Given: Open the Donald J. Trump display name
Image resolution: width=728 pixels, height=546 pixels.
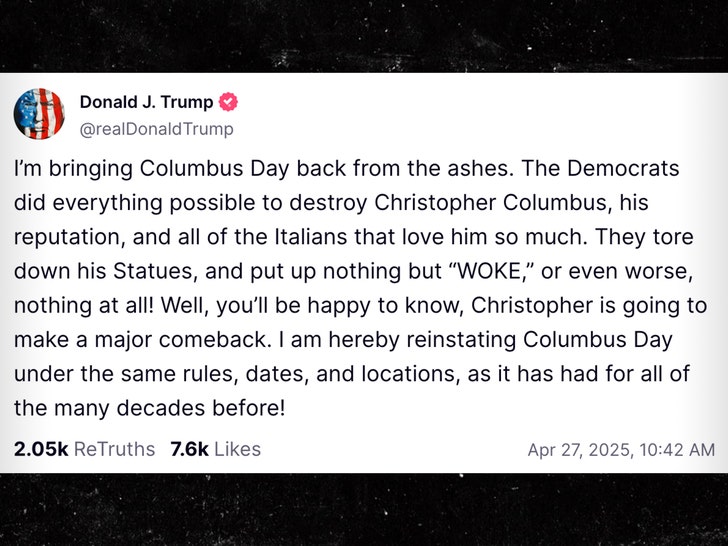Looking at the screenshot, I should pos(146,102).
